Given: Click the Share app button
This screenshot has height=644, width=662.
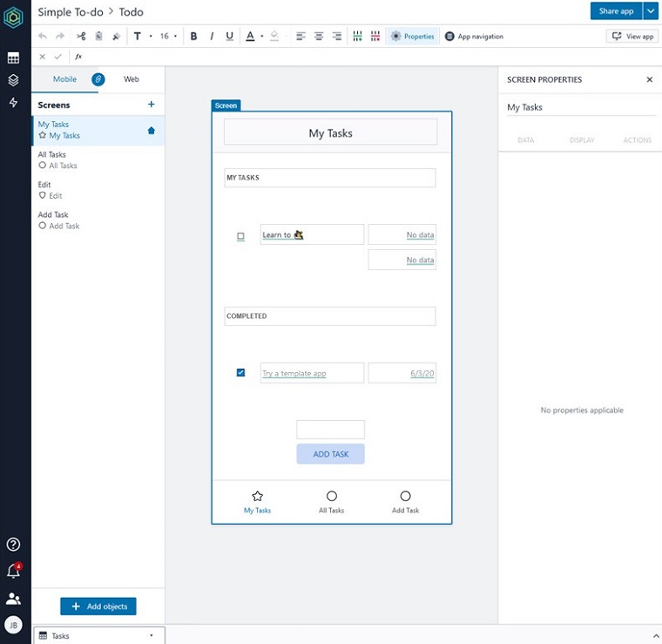Looking at the screenshot, I should [x=616, y=11].
